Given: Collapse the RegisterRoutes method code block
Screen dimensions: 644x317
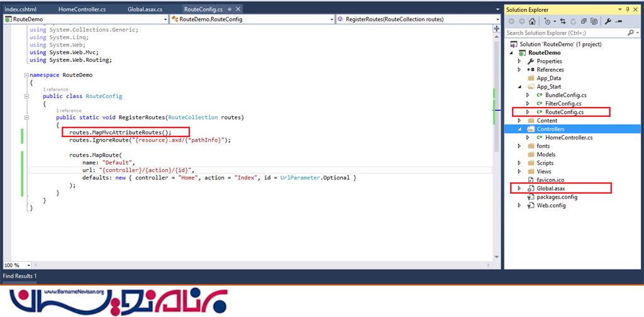Looking at the screenshot, I should point(26,118).
